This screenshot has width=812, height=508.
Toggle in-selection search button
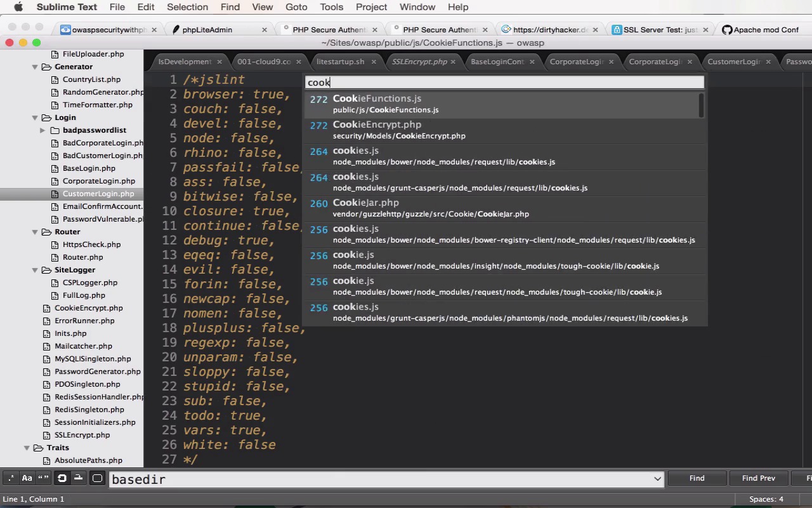(x=79, y=478)
